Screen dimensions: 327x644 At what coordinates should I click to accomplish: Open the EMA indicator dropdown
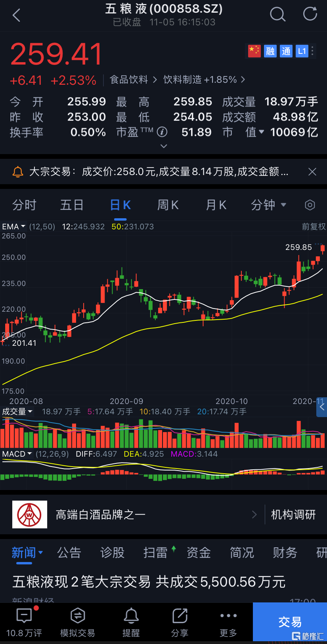pyautogui.click(x=14, y=227)
